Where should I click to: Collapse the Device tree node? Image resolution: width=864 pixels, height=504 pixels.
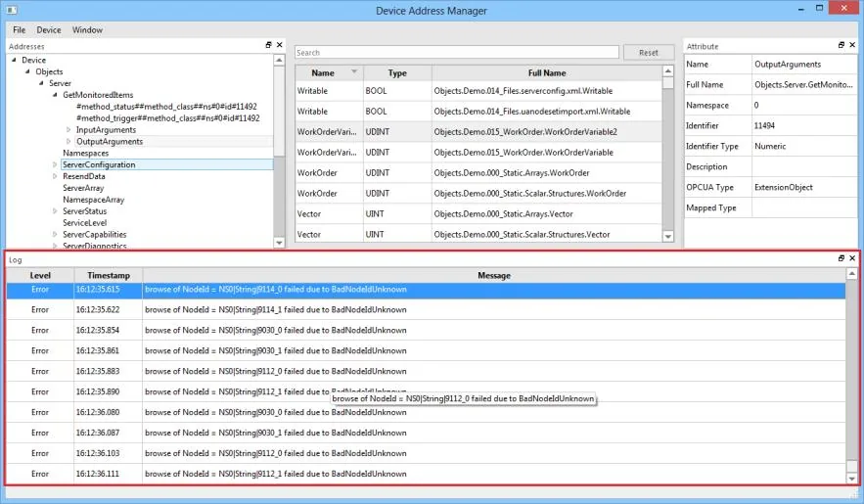(14, 60)
